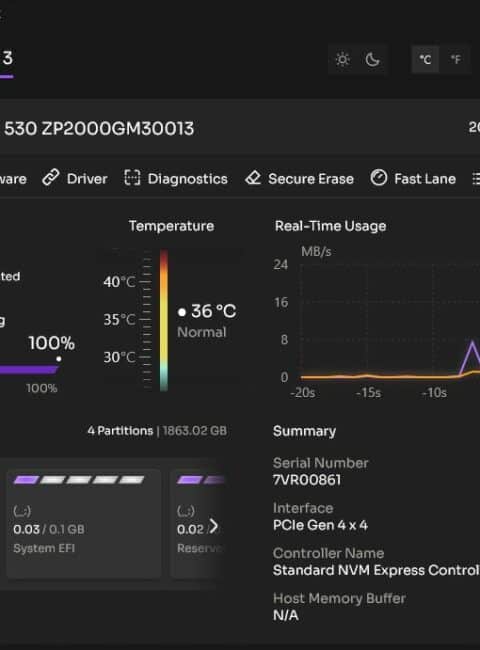Screen dimensions: 480x650
Task: Click the 35°C scale label
Action: click(119, 320)
